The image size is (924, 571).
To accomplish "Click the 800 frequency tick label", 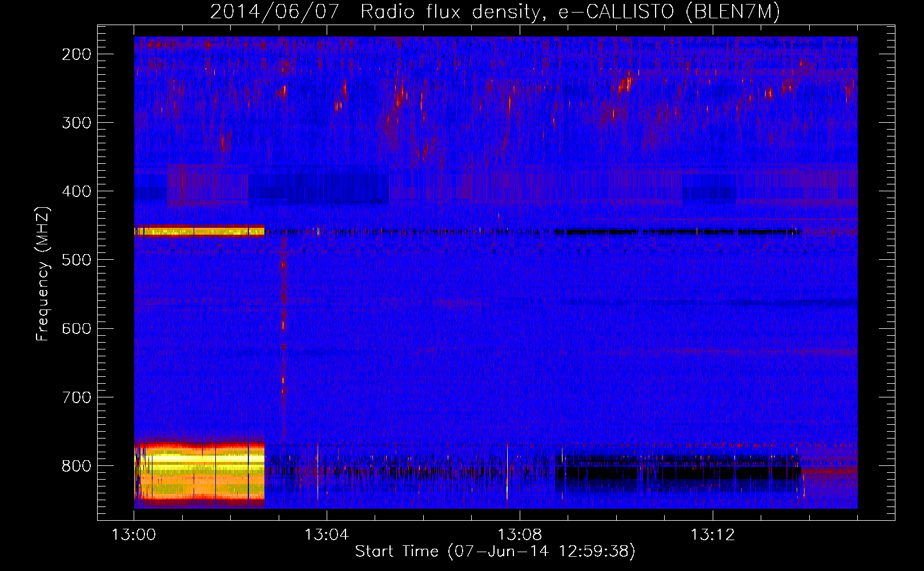I will click(77, 466).
